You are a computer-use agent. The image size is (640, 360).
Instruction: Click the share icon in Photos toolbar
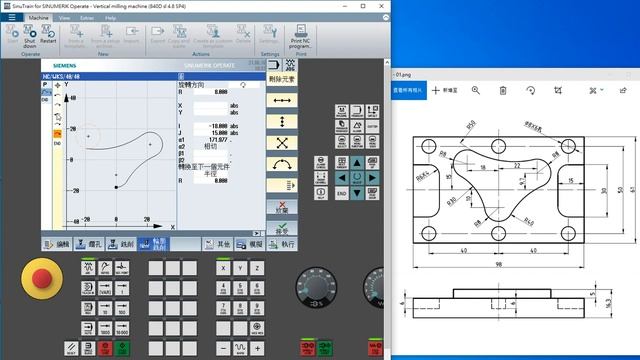(x=623, y=90)
